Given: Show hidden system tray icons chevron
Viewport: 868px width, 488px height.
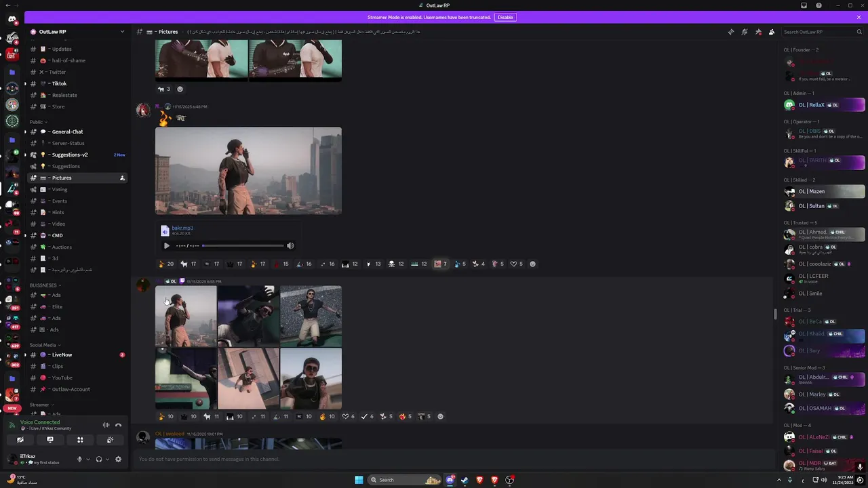Looking at the screenshot, I should [x=778, y=480].
